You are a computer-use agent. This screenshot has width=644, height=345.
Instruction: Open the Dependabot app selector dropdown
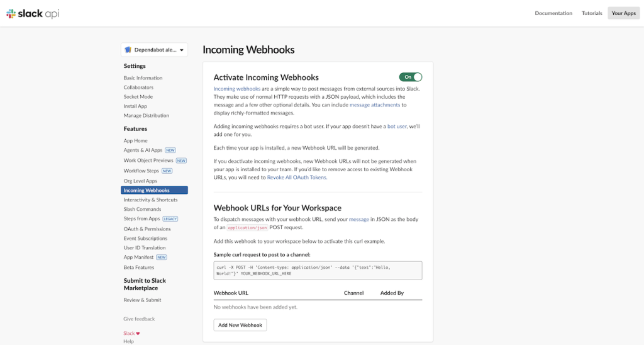click(154, 50)
